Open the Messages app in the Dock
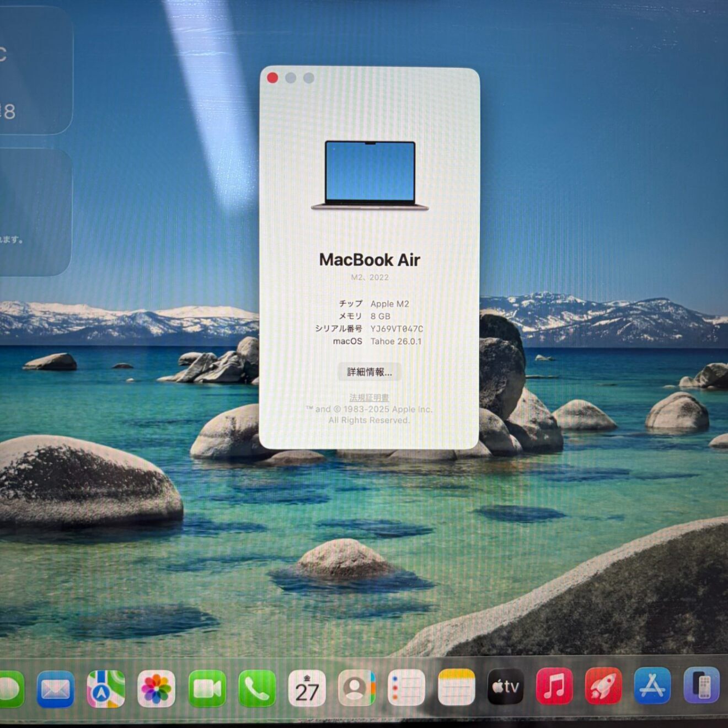Screen dimensions: 728x728 11,689
